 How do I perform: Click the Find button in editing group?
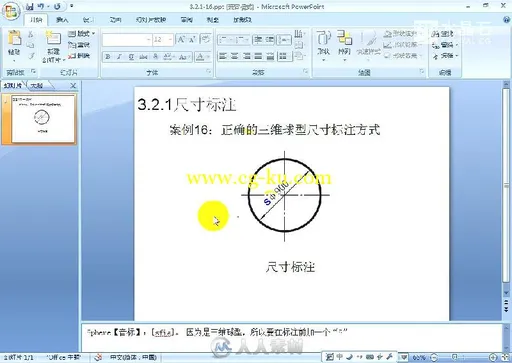tap(443, 34)
